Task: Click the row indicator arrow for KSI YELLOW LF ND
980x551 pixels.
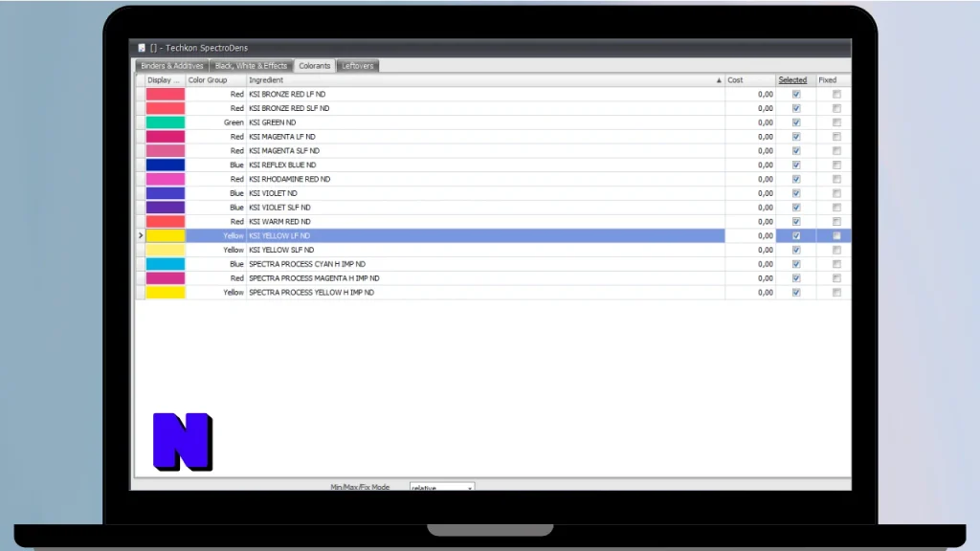Action: pos(141,235)
